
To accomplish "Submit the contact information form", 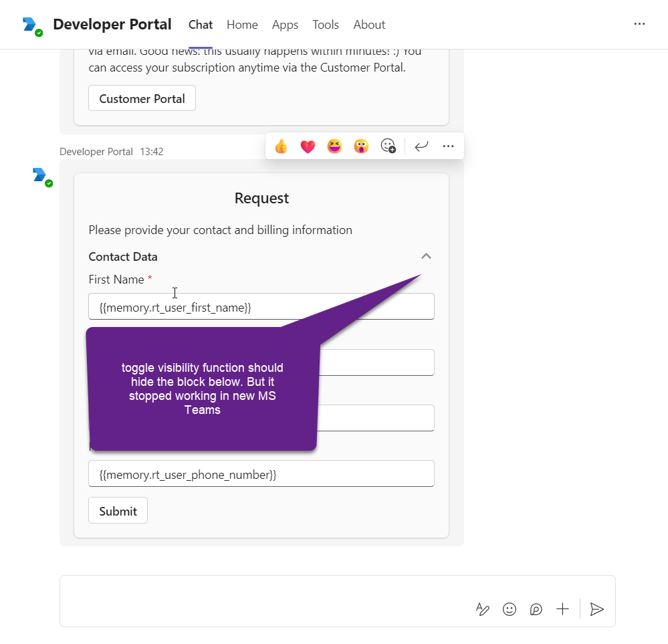I will click(x=118, y=510).
